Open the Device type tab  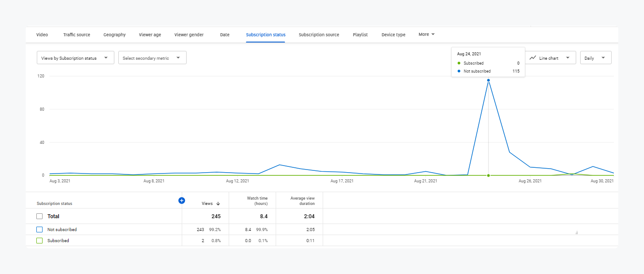[x=393, y=35]
